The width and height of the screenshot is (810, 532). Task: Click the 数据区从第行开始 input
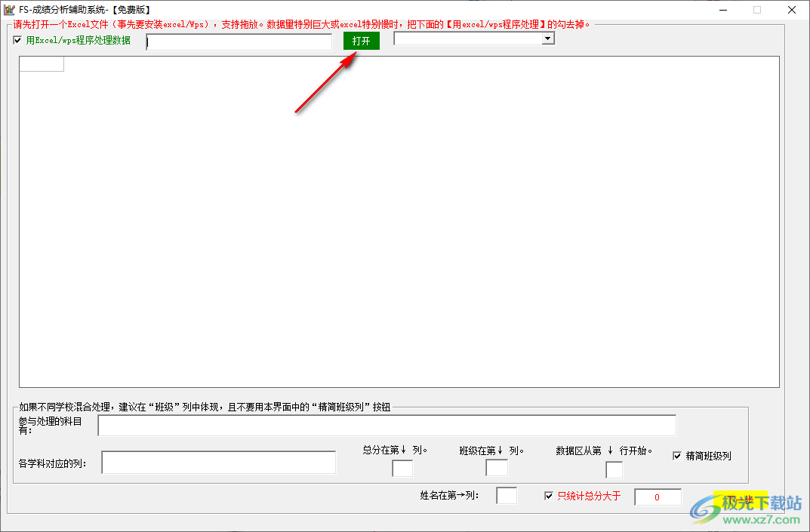pyautogui.click(x=614, y=470)
